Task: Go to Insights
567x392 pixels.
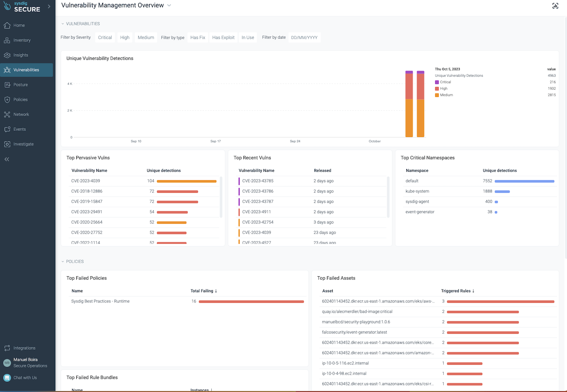Action: [x=26, y=55]
